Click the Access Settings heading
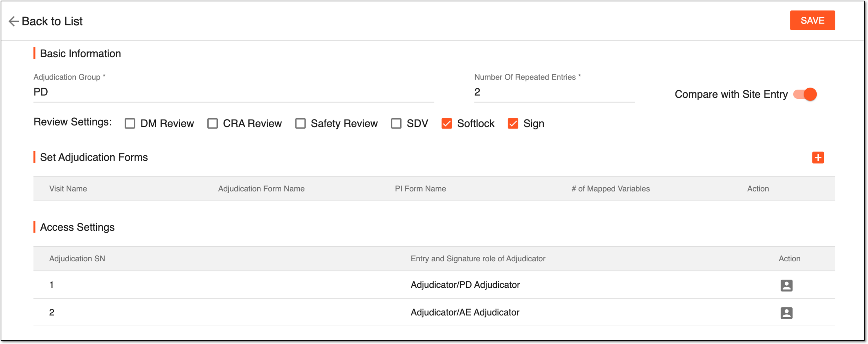 (x=77, y=227)
